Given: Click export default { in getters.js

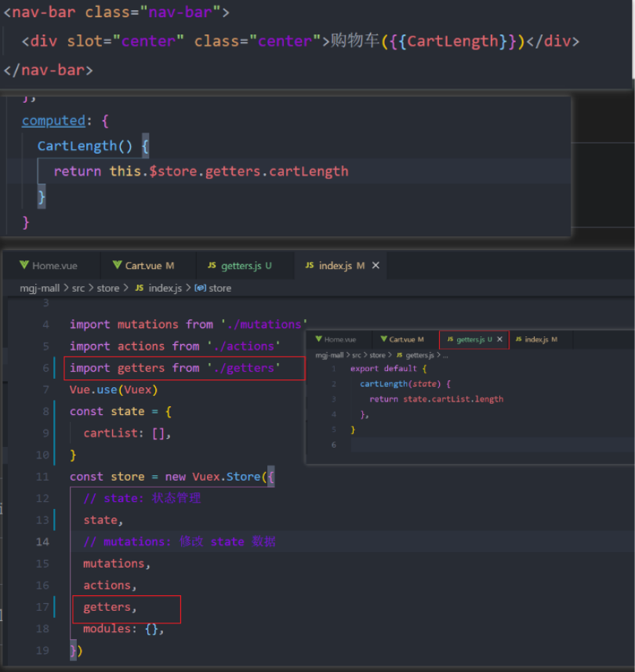Looking at the screenshot, I should pyautogui.click(x=389, y=369).
